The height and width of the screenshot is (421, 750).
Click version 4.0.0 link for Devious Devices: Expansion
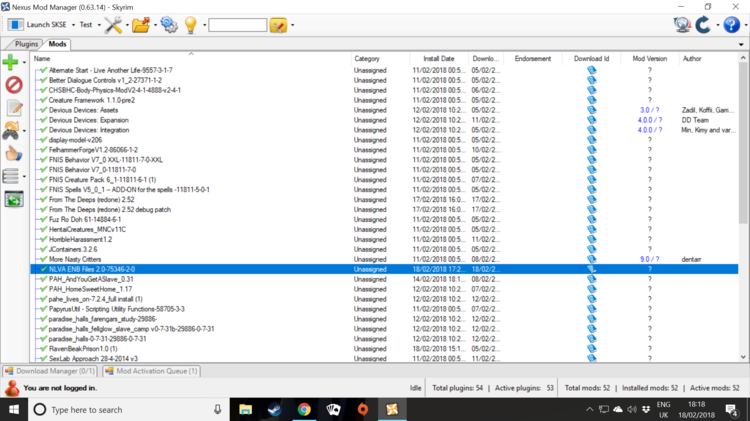[x=650, y=120]
